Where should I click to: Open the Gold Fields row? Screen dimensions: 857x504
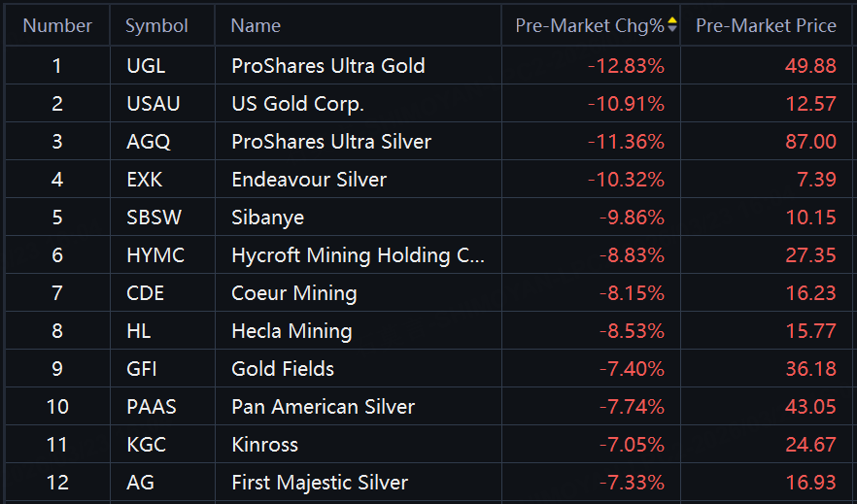pyautogui.click(x=283, y=369)
